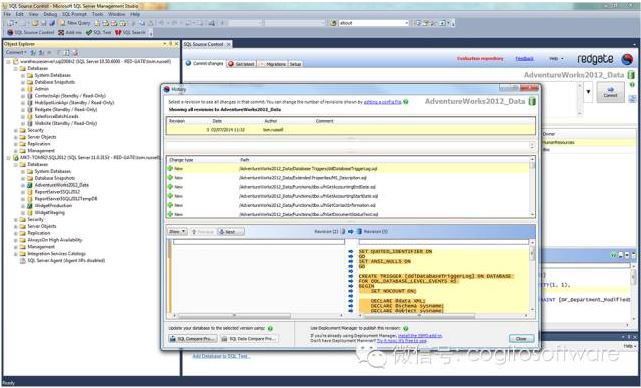The image size is (641, 388).
Task: Open SQL Source Control from the toolbar
Action: pyautogui.click(x=31, y=32)
